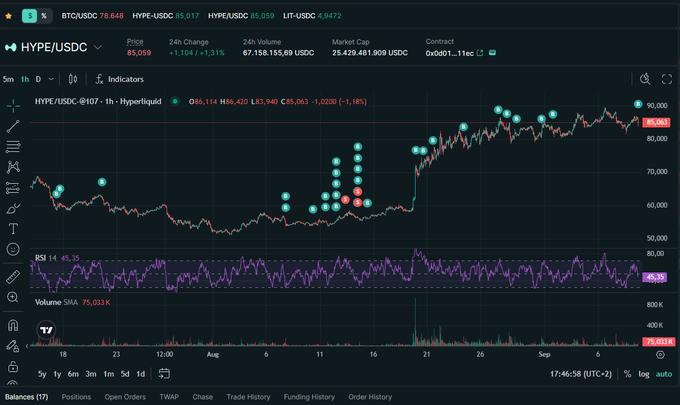Image resolution: width=680 pixels, height=405 pixels.
Task: Click the 75,033K volume value tag
Action: (x=659, y=342)
